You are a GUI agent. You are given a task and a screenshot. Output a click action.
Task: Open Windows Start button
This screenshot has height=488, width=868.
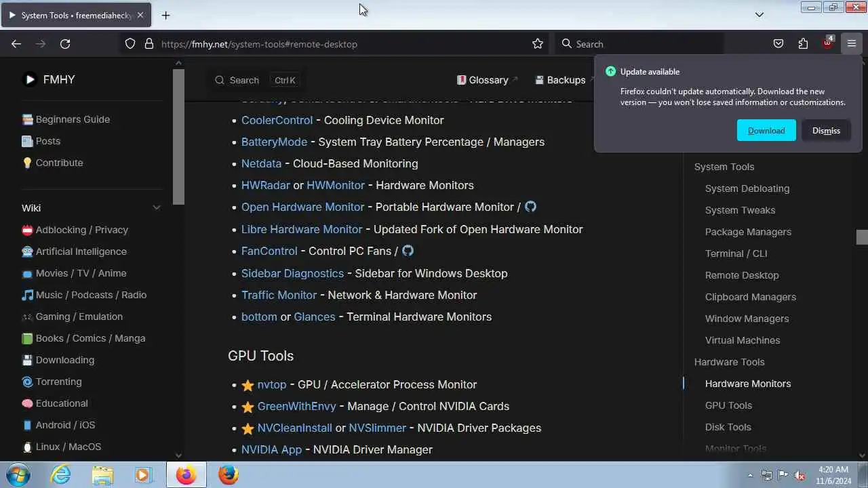point(17,475)
